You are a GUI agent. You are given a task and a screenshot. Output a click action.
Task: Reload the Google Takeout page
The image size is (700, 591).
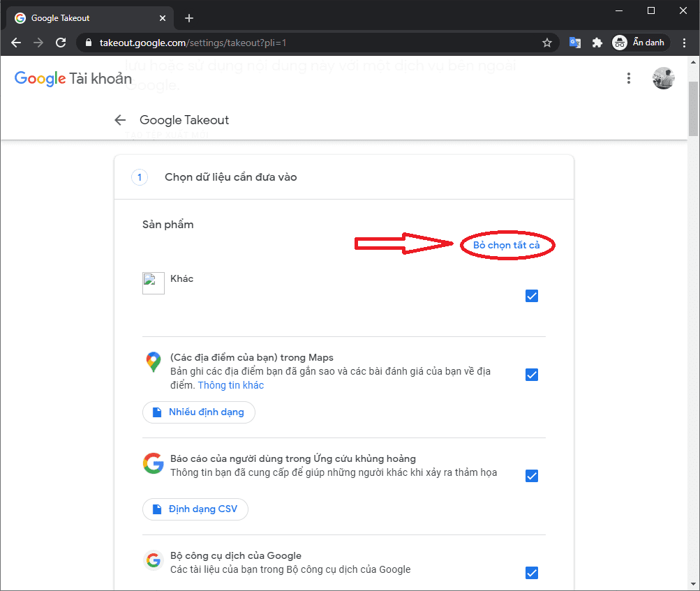(x=61, y=43)
